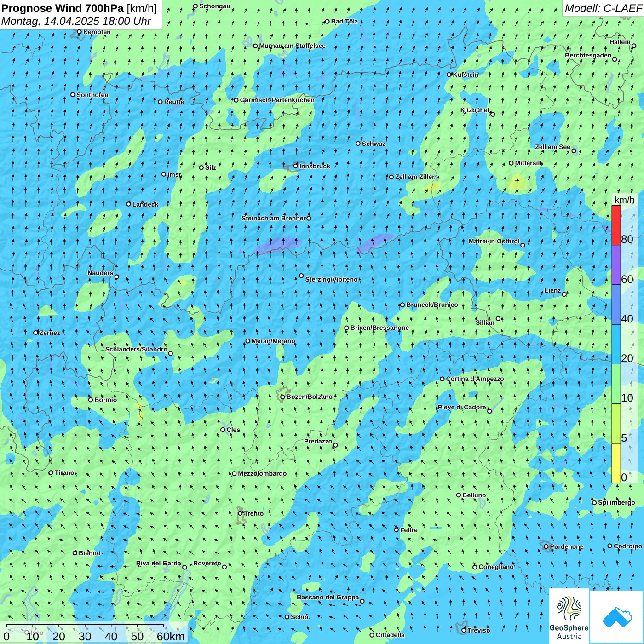Select the Spilimbergo label
The width and height of the screenshot is (644, 644).
[x=616, y=502]
